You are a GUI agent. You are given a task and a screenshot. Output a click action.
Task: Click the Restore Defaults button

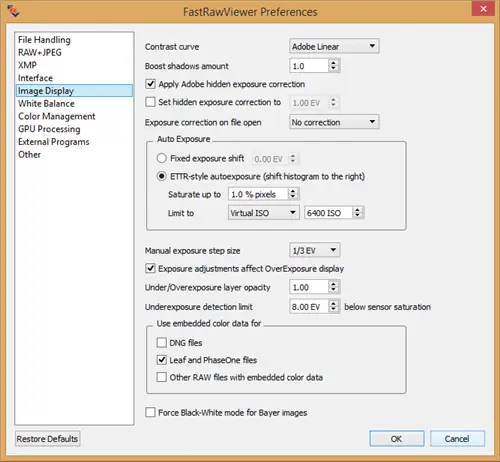47,439
